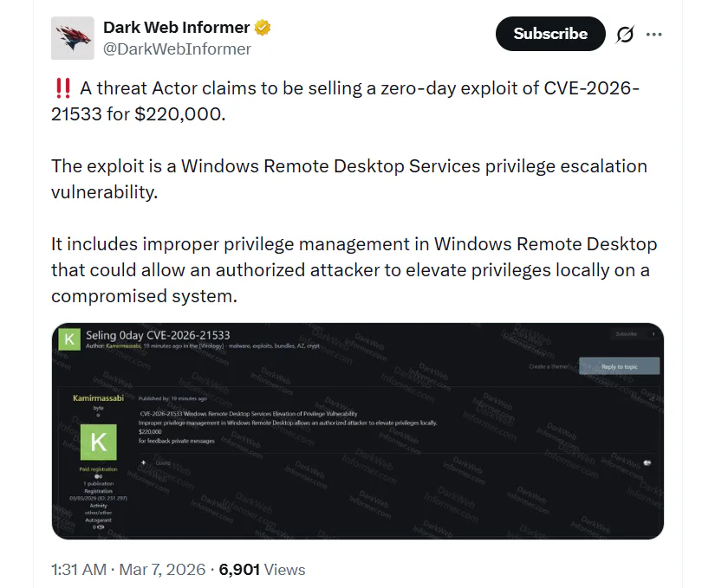The image size is (715, 588).
Task: Open the ellipsis more options menu
Action: pyautogui.click(x=654, y=34)
